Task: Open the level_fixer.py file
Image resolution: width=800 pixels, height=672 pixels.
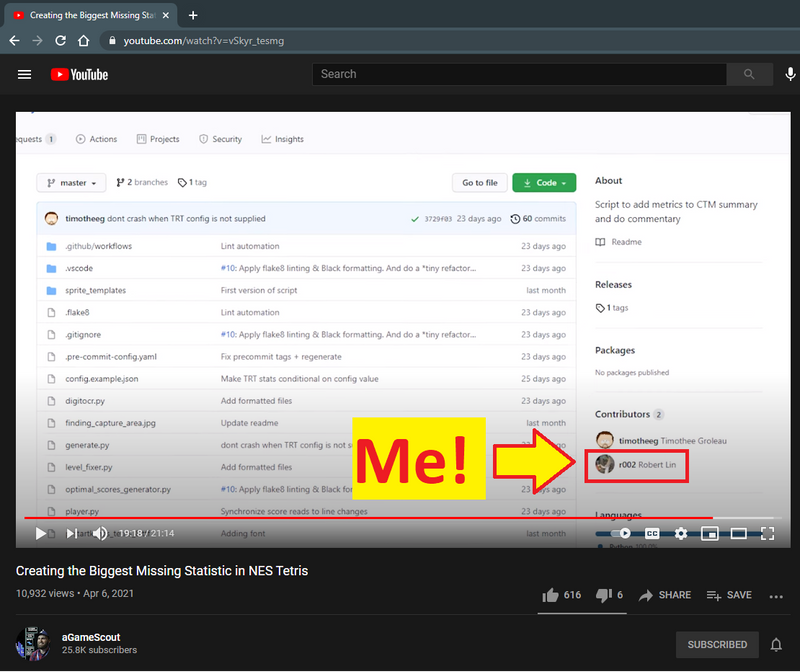Action: point(89,467)
